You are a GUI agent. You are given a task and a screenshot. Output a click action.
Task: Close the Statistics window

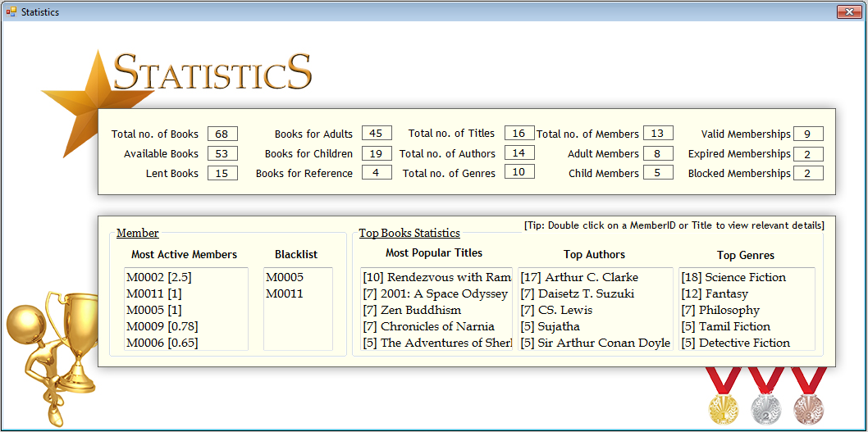pos(847,12)
